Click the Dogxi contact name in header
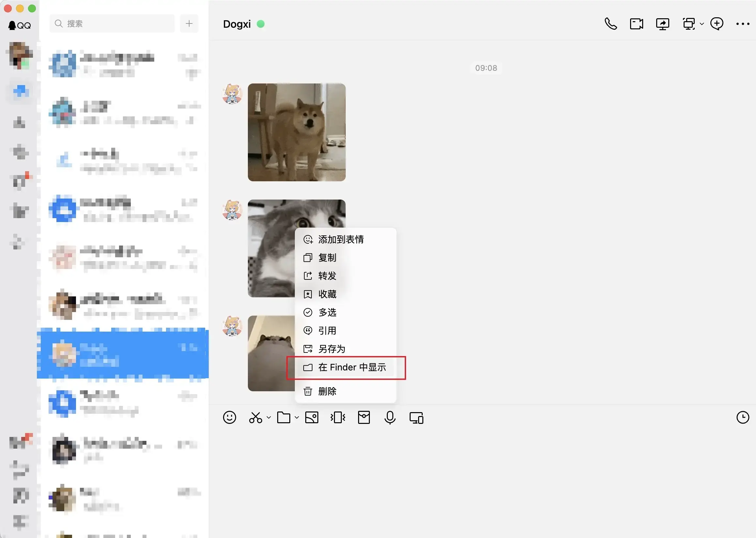 pyautogui.click(x=237, y=24)
